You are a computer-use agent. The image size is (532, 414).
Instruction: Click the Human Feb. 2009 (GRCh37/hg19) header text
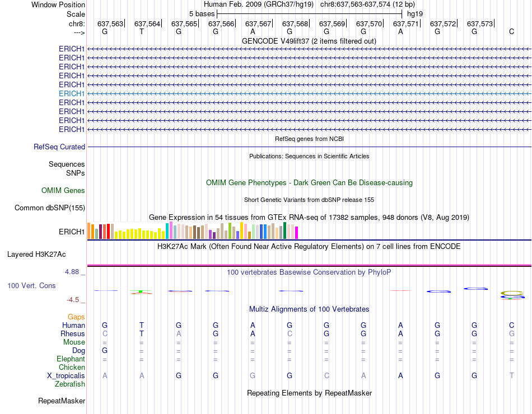pyautogui.click(x=260, y=4)
